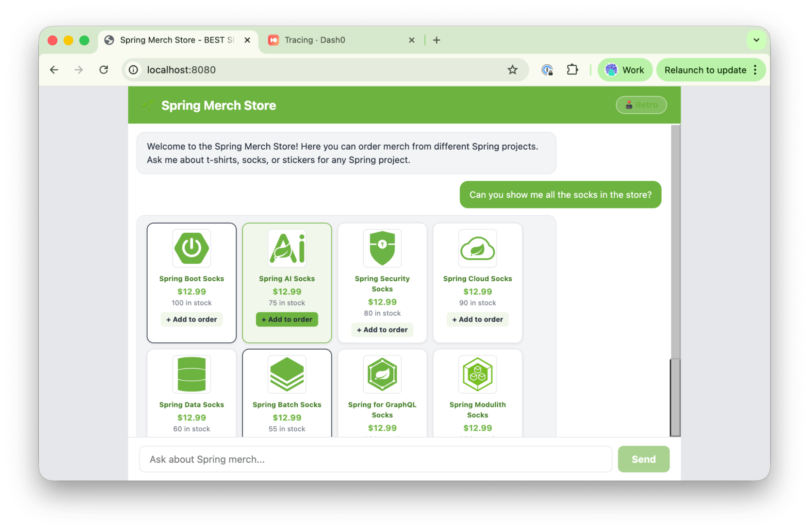Close the Tracing Dash0 tab

tap(412, 40)
